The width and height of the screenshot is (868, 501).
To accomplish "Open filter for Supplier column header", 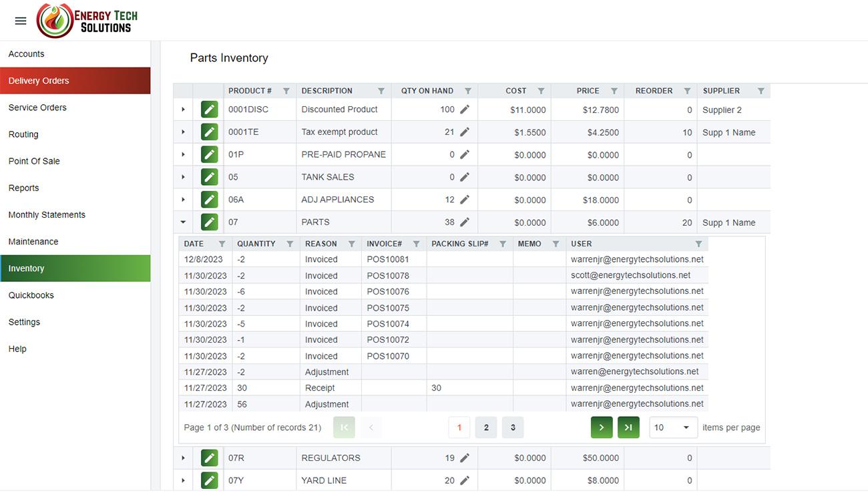I will pyautogui.click(x=761, y=91).
